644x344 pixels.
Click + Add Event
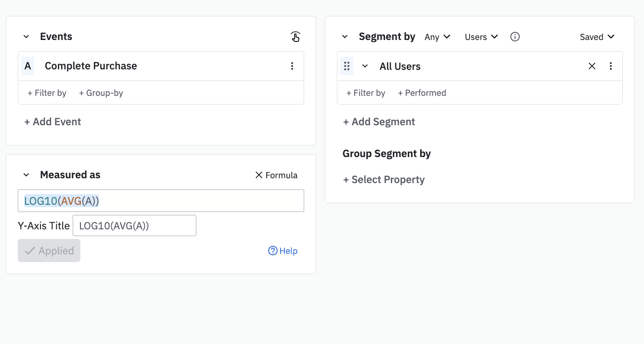(52, 122)
